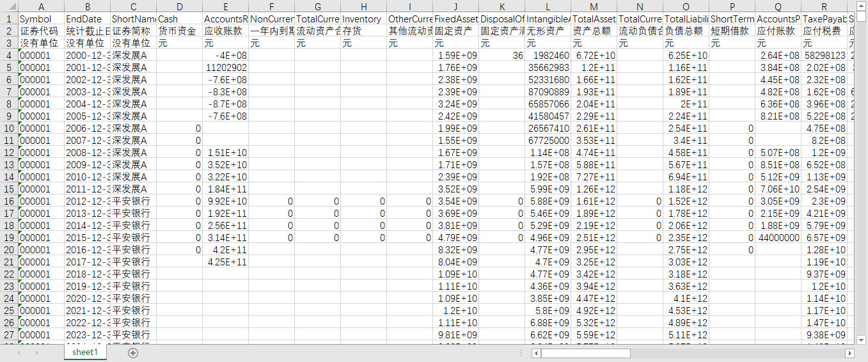Click the 负债总额 cell
This screenshot has height=362, width=868.
click(x=686, y=31)
